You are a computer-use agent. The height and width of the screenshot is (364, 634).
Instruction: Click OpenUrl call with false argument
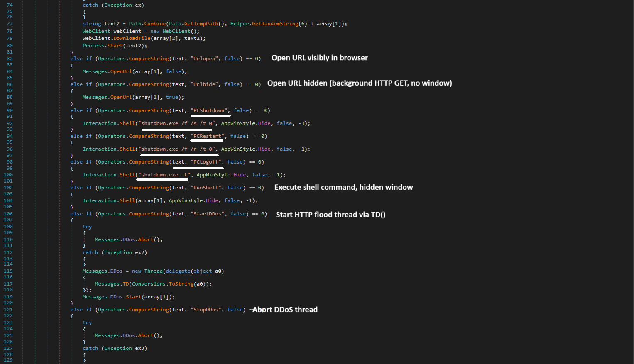coord(135,71)
